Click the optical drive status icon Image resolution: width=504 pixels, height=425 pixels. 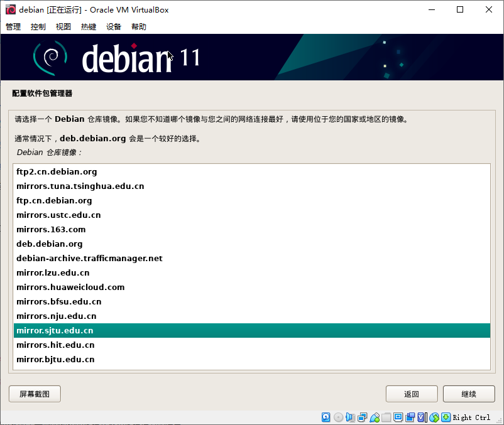click(x=338, y=417)
